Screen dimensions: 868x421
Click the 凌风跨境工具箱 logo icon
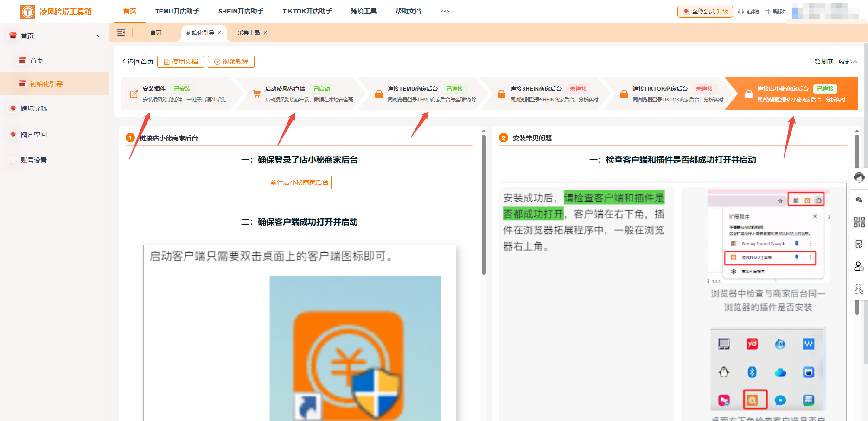(x=26, y=12)
